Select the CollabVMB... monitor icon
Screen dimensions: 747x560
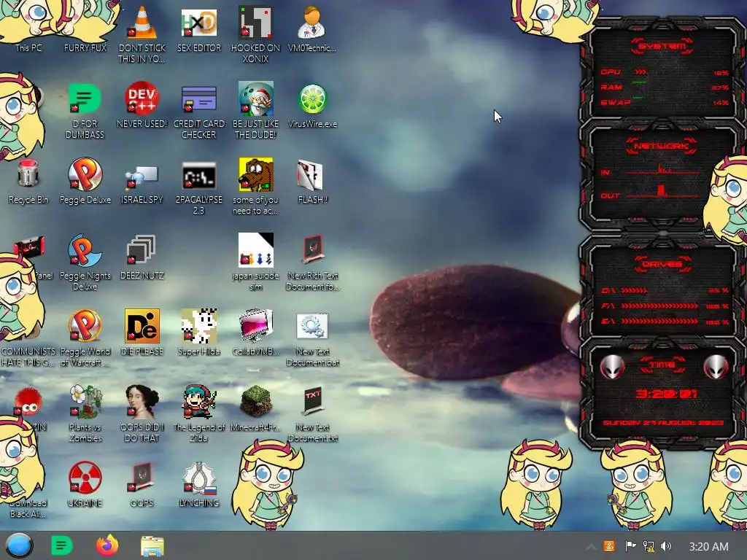255,332
